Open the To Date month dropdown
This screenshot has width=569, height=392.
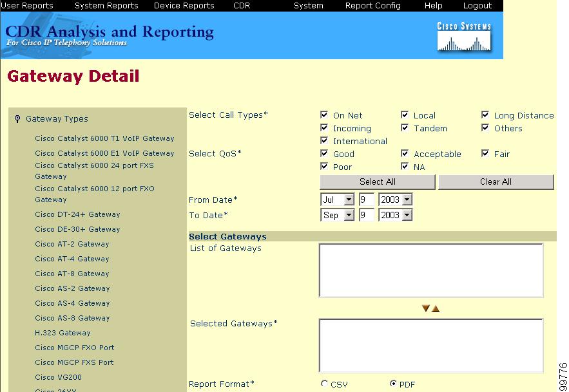(x=338, y=215)
